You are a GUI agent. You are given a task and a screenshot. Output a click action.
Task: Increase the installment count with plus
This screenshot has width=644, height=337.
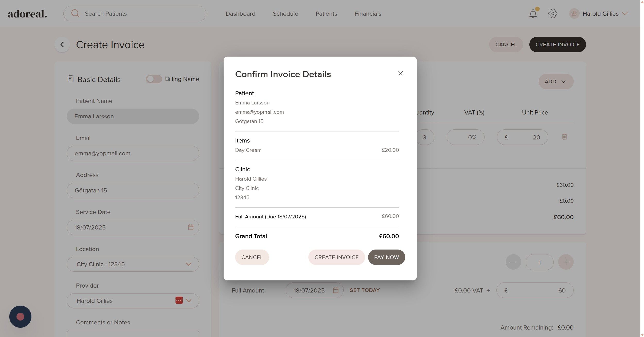coord(566,262)
